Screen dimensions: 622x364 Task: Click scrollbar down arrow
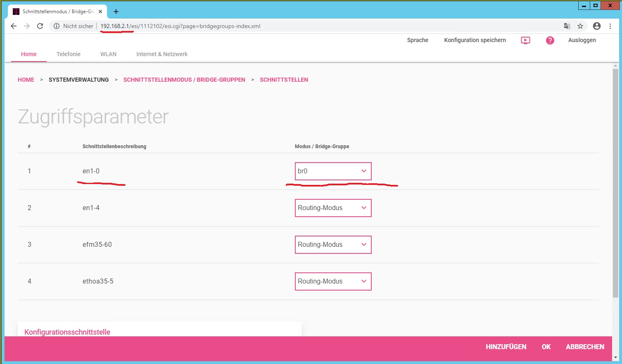(x=615, y=357)
